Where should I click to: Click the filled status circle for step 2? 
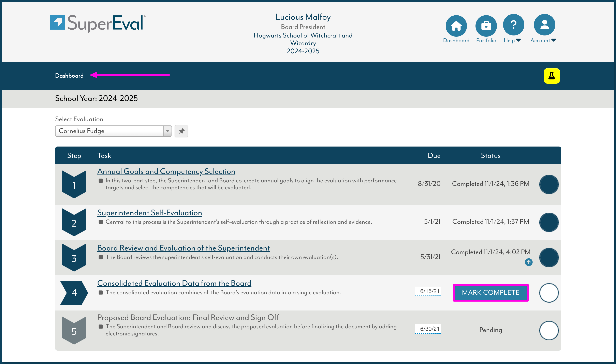[549, 222]
